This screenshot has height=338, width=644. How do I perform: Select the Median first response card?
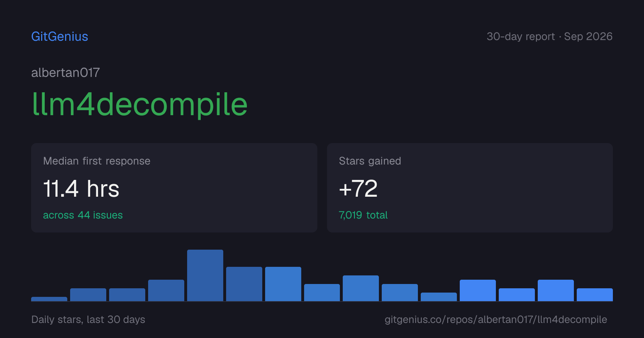pos(174,188)
